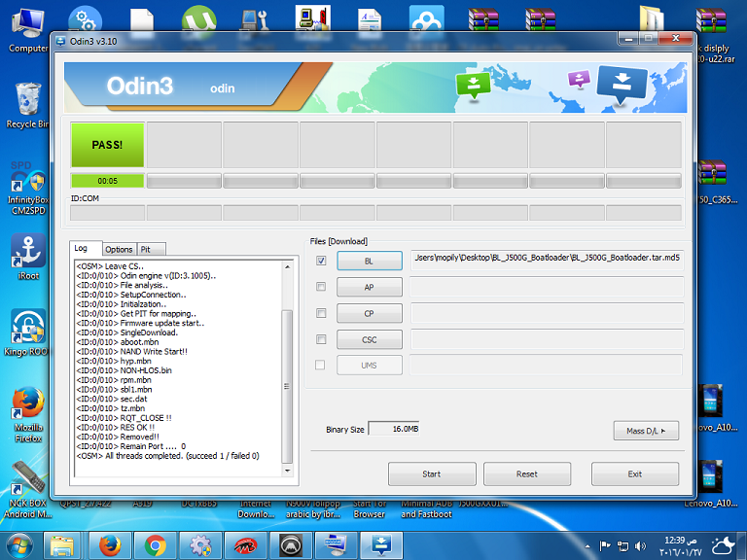
Task: Click the Odin3 title bar icon
Action: pyautogui.click(x=60, y=41)
